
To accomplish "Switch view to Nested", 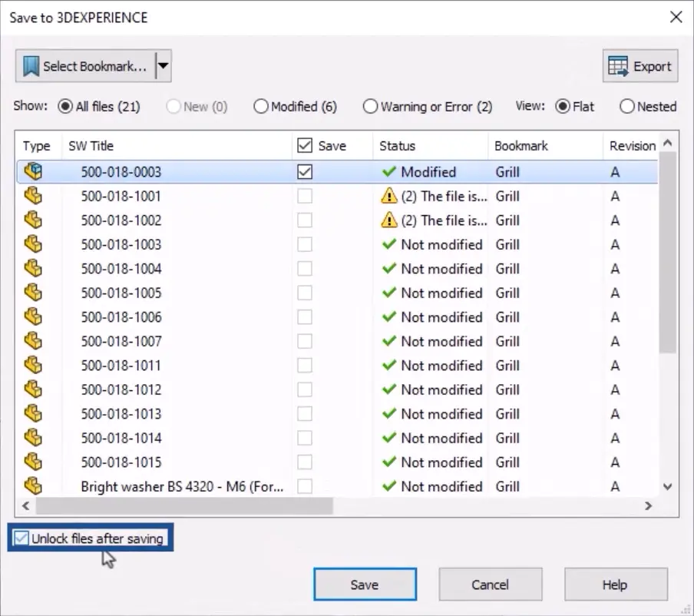I will pyautogui.click(x=626, y=106).
